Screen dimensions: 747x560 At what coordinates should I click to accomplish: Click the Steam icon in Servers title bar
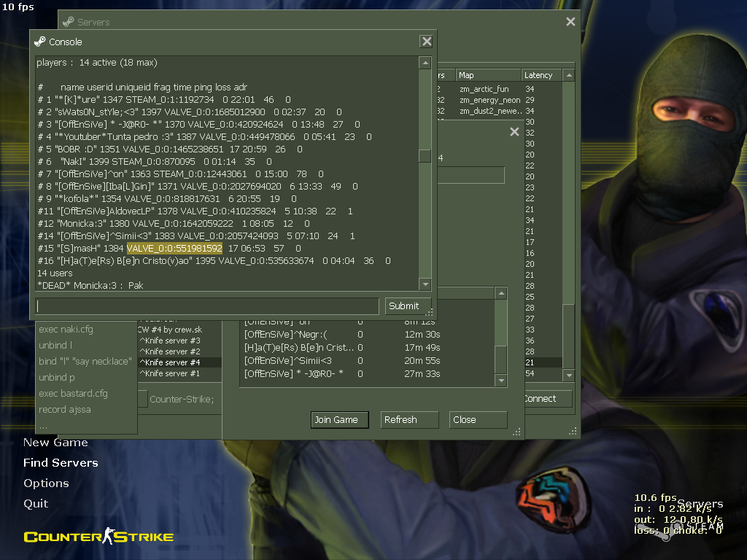[x=69, y=22]
